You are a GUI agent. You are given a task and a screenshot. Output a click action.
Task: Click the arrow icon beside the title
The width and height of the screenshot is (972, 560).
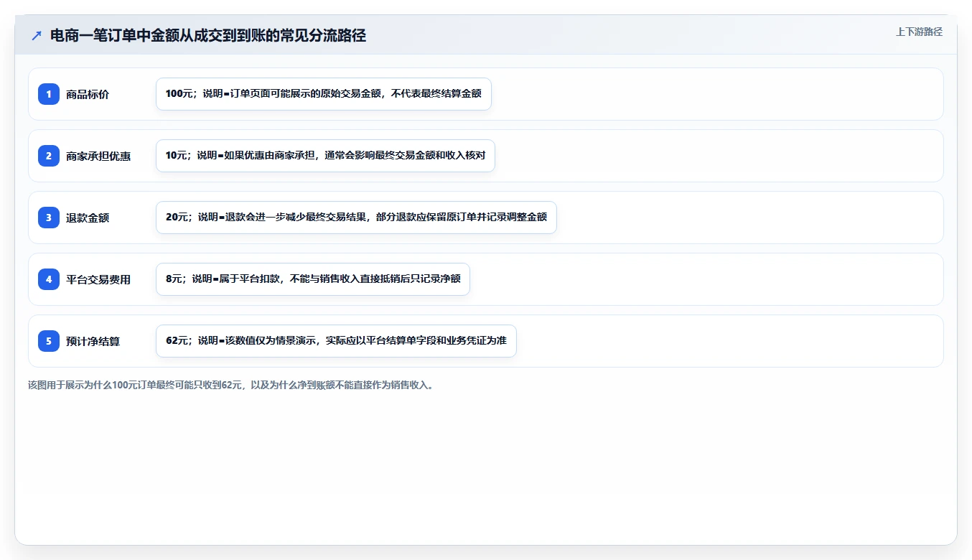pyautogui.click(x=37, y=36)
